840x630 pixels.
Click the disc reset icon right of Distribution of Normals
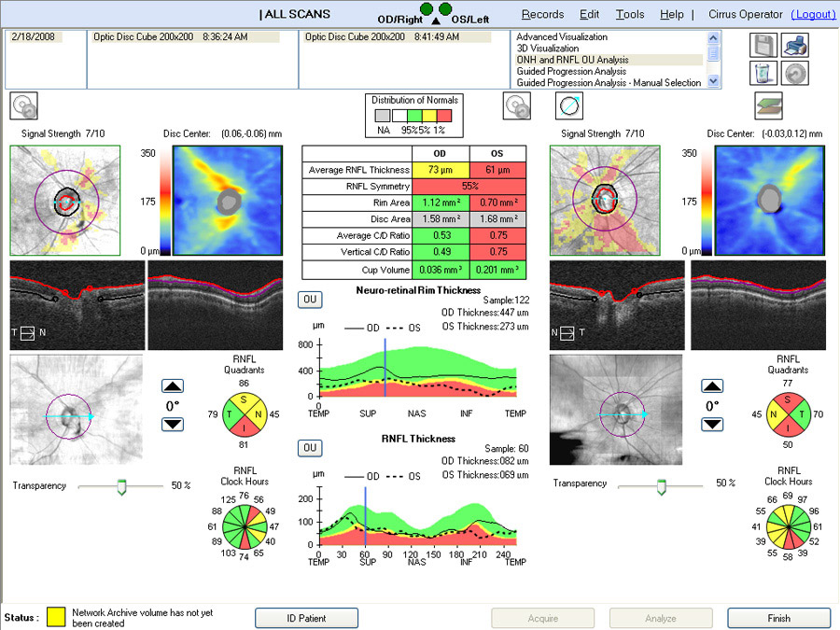pos(517,105)
